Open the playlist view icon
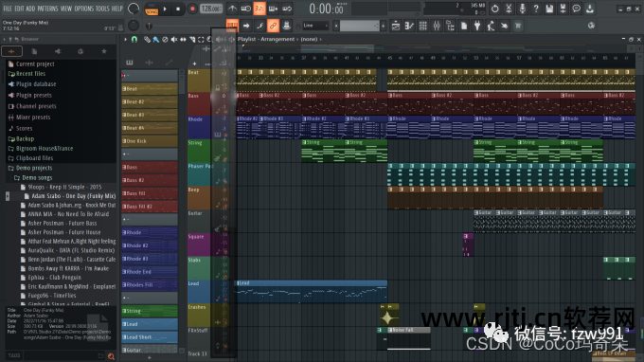 [x=396, y=26]
